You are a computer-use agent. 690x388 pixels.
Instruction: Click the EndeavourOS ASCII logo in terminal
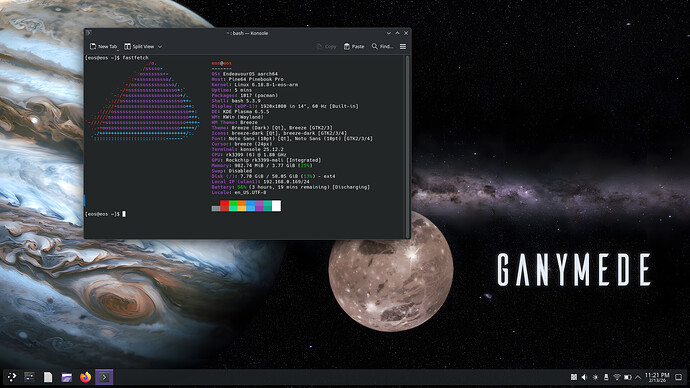(x=143, y=101)
